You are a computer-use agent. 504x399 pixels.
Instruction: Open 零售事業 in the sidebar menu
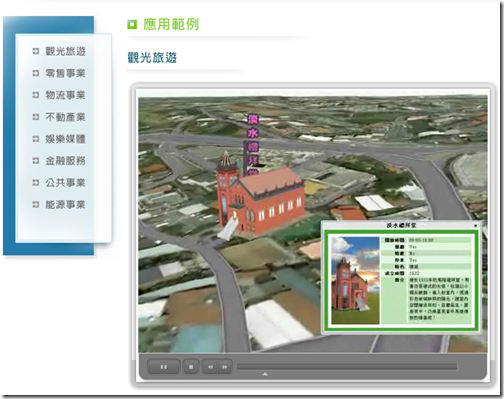click(65, 73)
